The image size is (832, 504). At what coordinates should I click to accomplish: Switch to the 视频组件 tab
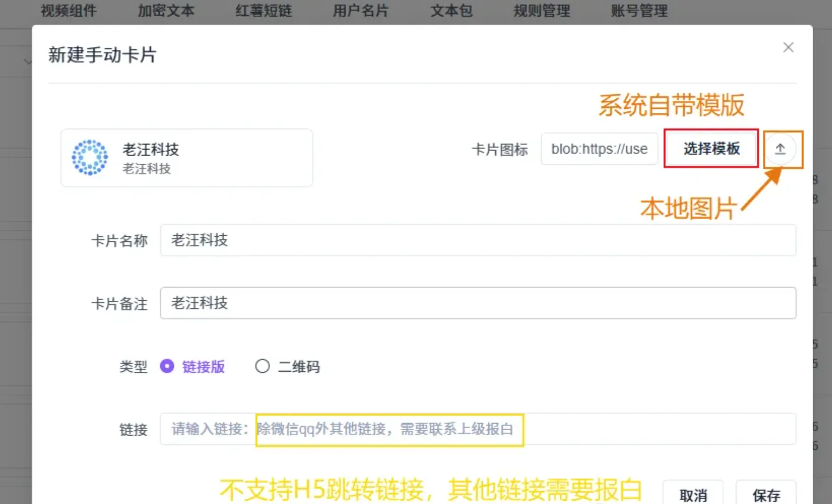click(x=69, y=10)
